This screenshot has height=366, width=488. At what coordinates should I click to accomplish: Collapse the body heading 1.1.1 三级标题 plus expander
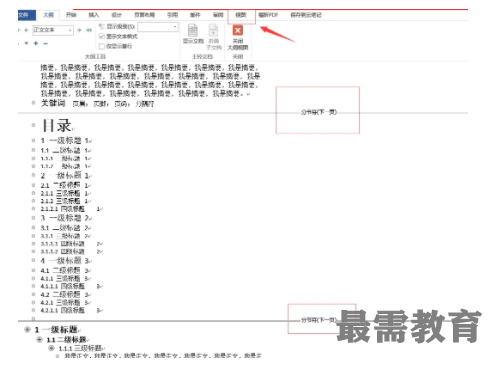click(52, 348)
